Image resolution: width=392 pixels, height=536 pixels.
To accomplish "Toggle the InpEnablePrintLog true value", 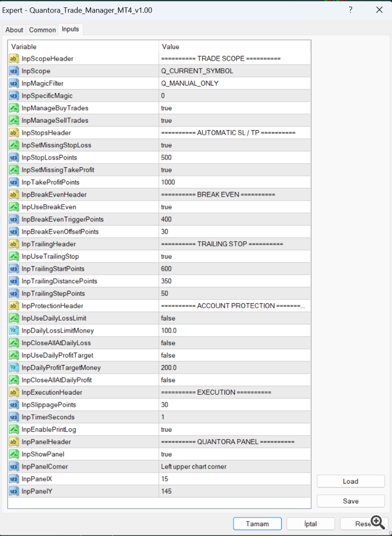I will [x=235, y=430].
